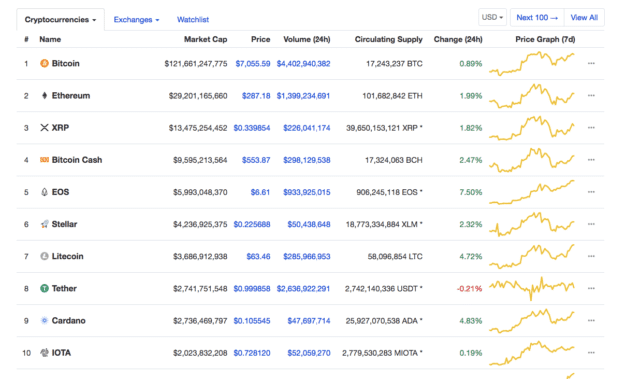Click the XRP logo icon
This screenshot has height=379, width=640.
point(44,128)
